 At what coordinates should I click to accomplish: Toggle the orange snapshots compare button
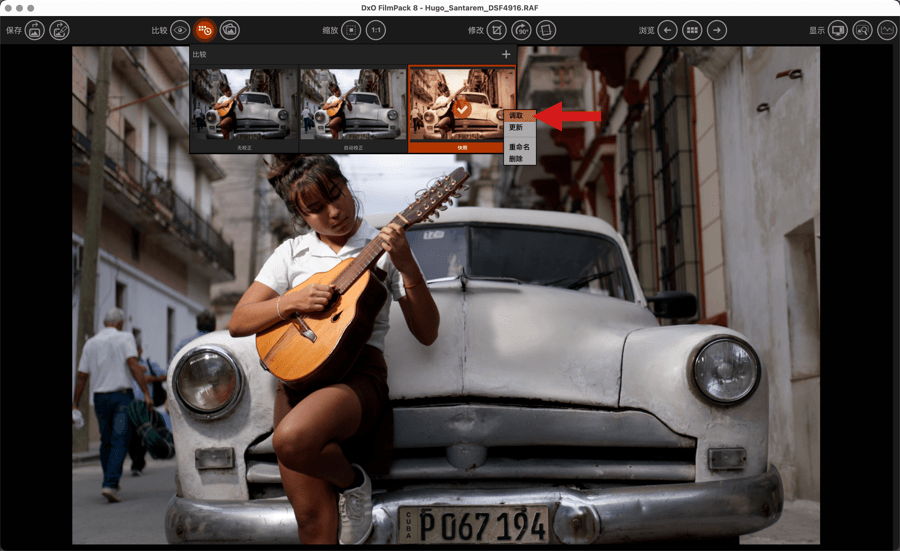click(205, 31)
